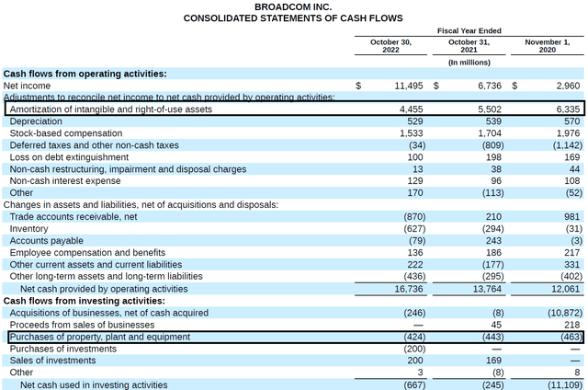The image size is (588, 390).
Task: Click depreciation value 570
Action: (571, 121)
